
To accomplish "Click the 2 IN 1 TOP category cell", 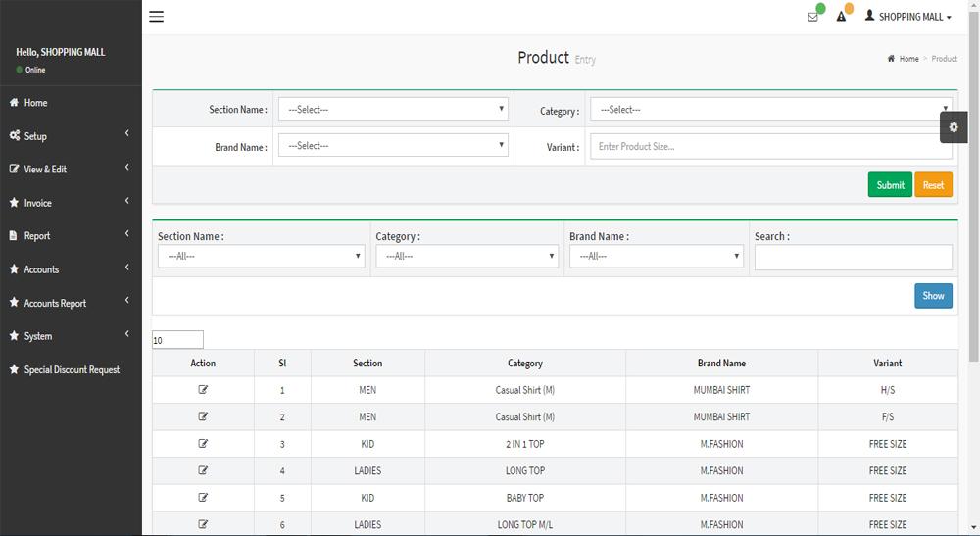I will (525, 444).
